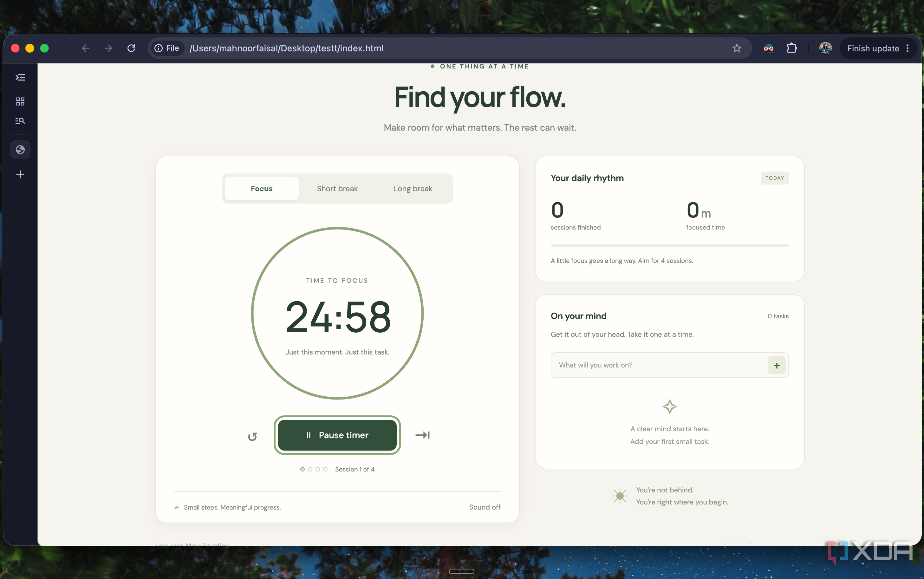Screen dimensions: 924x579
Task: Click the first session progress dot
Action: point(303,470)
